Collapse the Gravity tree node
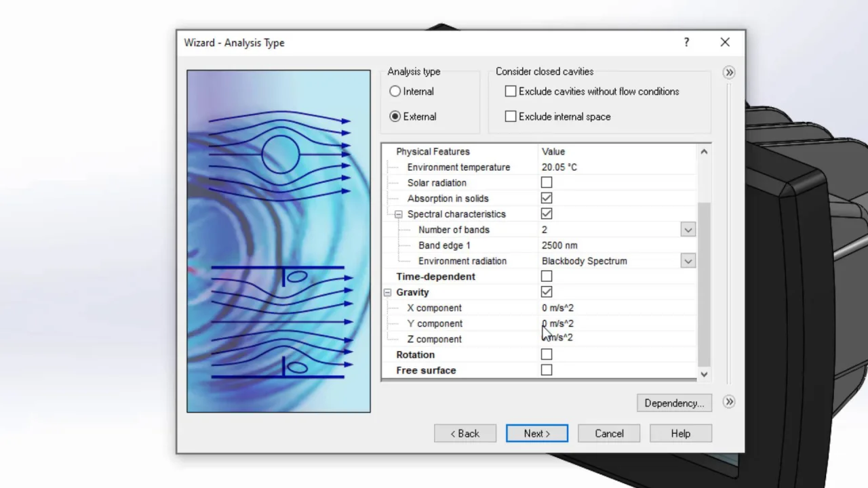The width and height of the screenshot is (868, 488). click(x=387, y=292)
